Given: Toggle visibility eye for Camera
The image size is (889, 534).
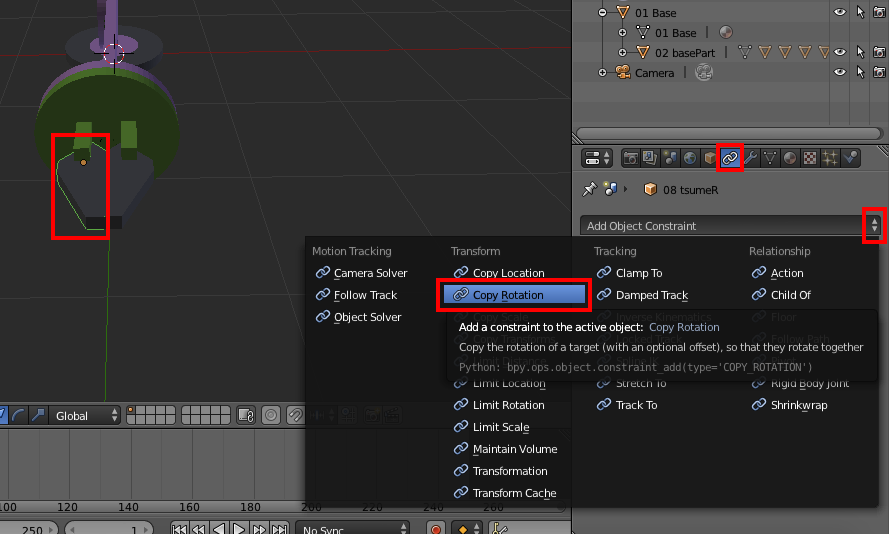Looking at the screenshot, I should [x=840, y=72].
